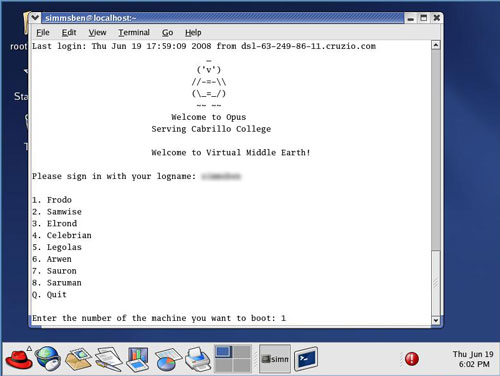The height and width of the screenshot is (376, 500).
Task: Launch the spreadsheet chart application icon
Action: (x=168, y=359)
